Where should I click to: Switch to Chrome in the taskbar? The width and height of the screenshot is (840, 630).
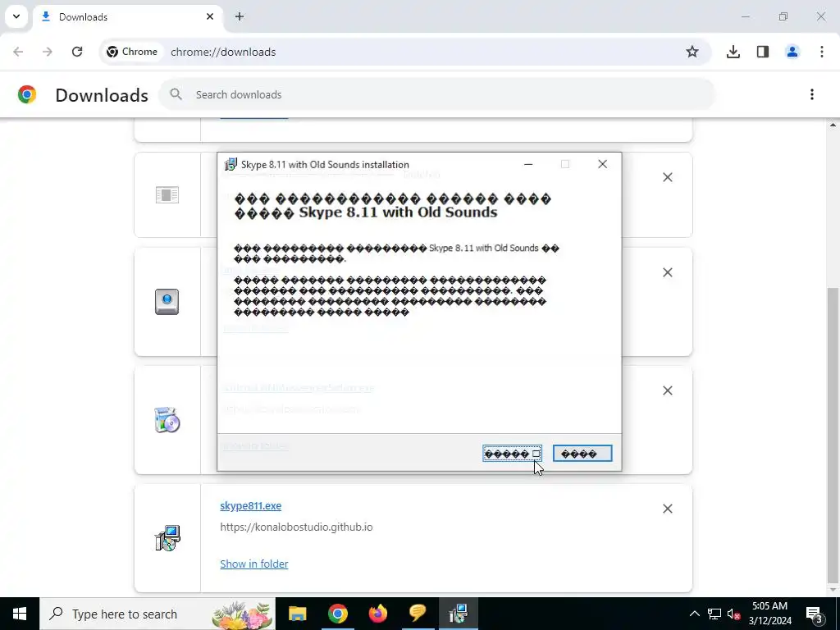click(337, 614)
